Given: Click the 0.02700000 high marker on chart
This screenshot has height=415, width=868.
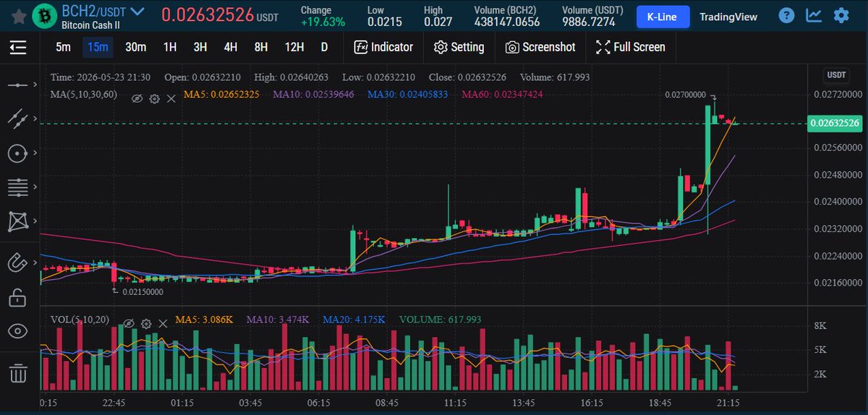Looking at the screenshot, I should tap(686, 95).
